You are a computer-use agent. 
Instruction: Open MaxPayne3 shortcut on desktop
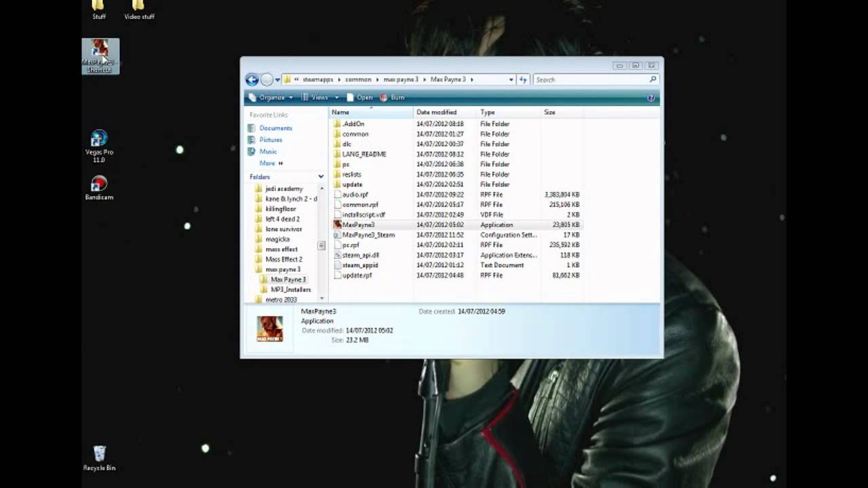[100, 56]
